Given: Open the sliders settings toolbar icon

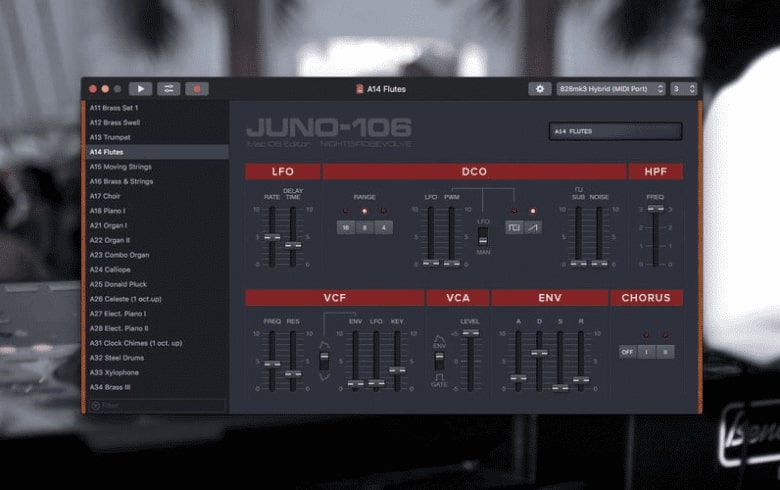Looking at the screenshot, I should click(169, 89).
